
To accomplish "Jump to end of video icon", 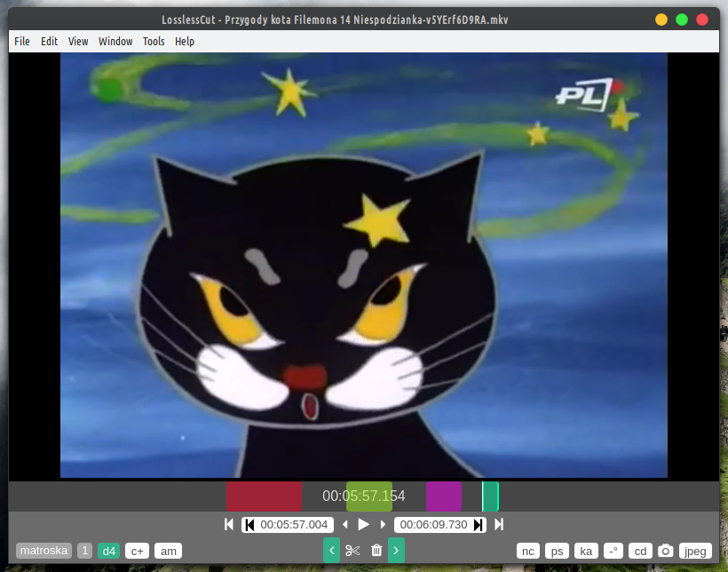I will [499, 525].
